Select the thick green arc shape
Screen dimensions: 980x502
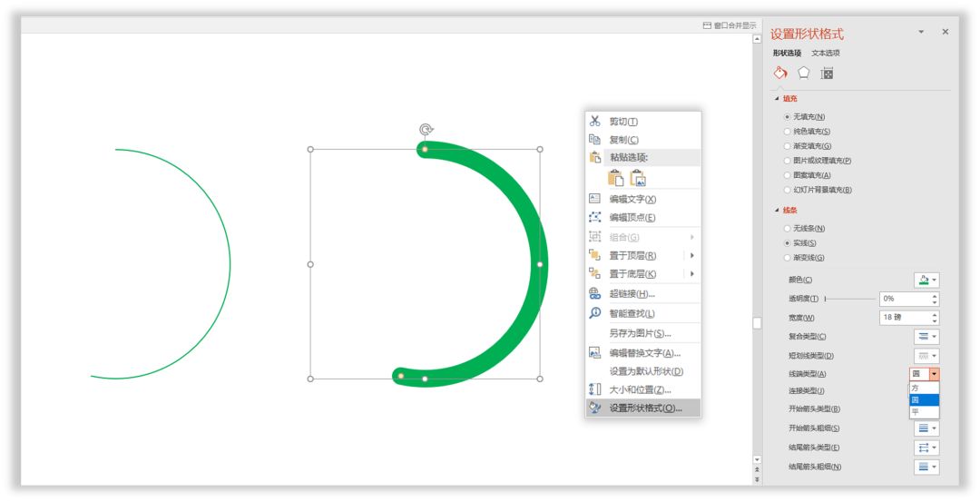click(x=541, y=264)
